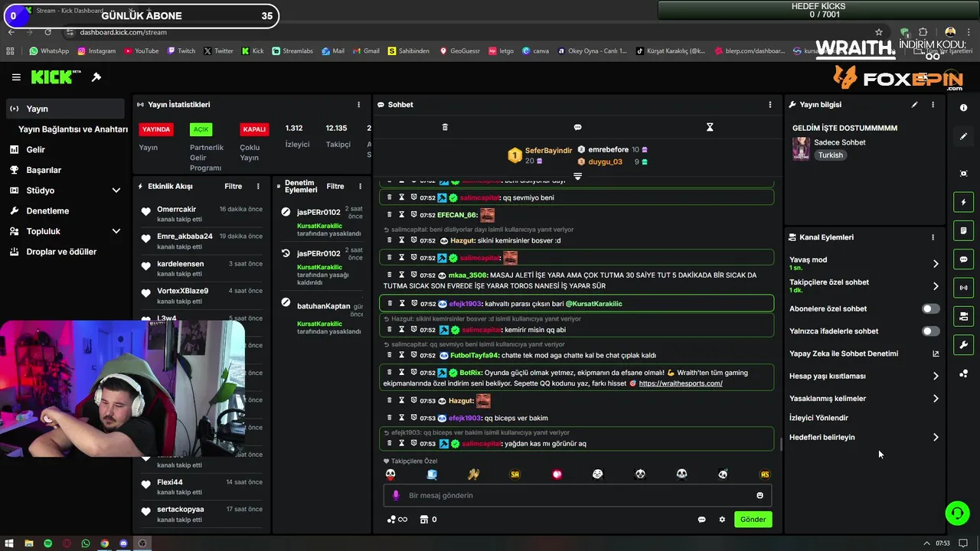Image resolution: width=980 pixels, height=551 pixels.
Task: Click the stream category thumbnail in Yayın bilgisi
Action: pos(801,148)
